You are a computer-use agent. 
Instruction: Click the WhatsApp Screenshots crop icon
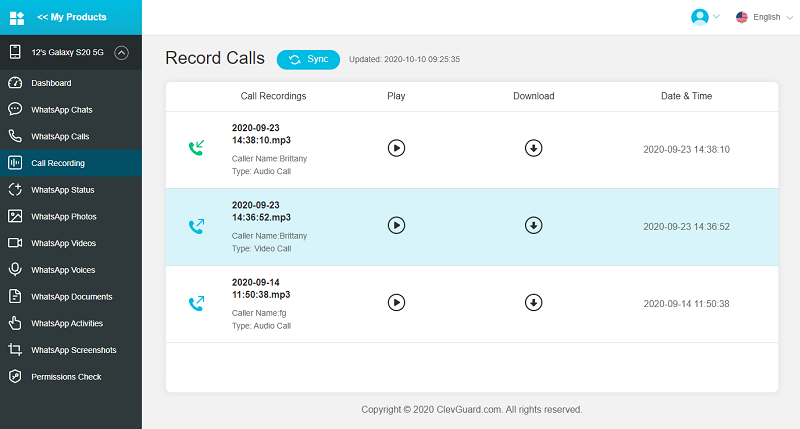pos(15,349)
